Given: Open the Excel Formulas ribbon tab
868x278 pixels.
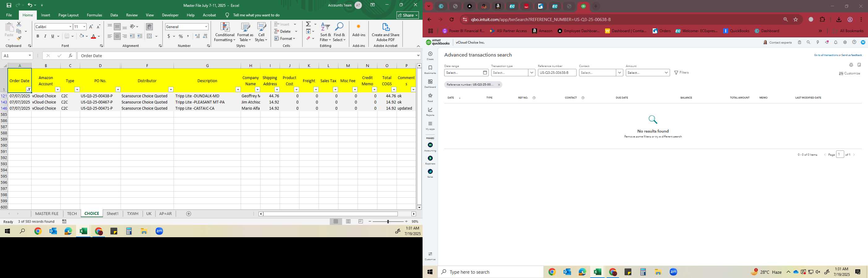Looking at the screenshot, I should coord(94,15).
